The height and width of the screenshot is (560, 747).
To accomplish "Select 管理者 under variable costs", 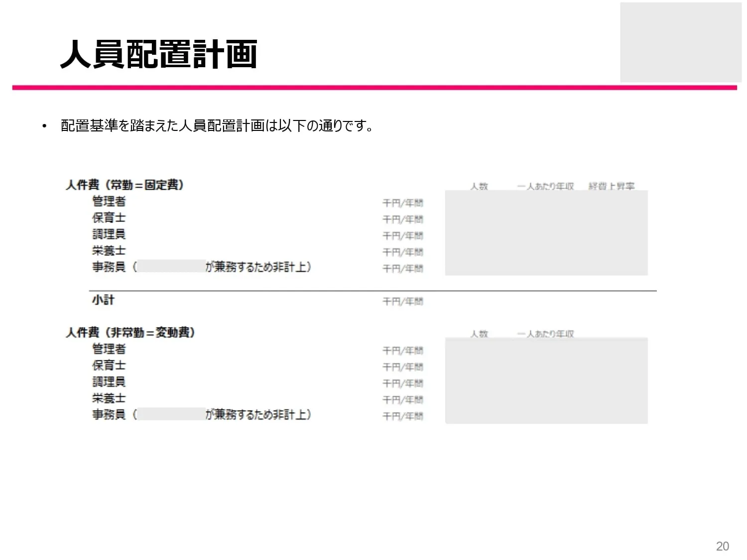I will [109, 350].
